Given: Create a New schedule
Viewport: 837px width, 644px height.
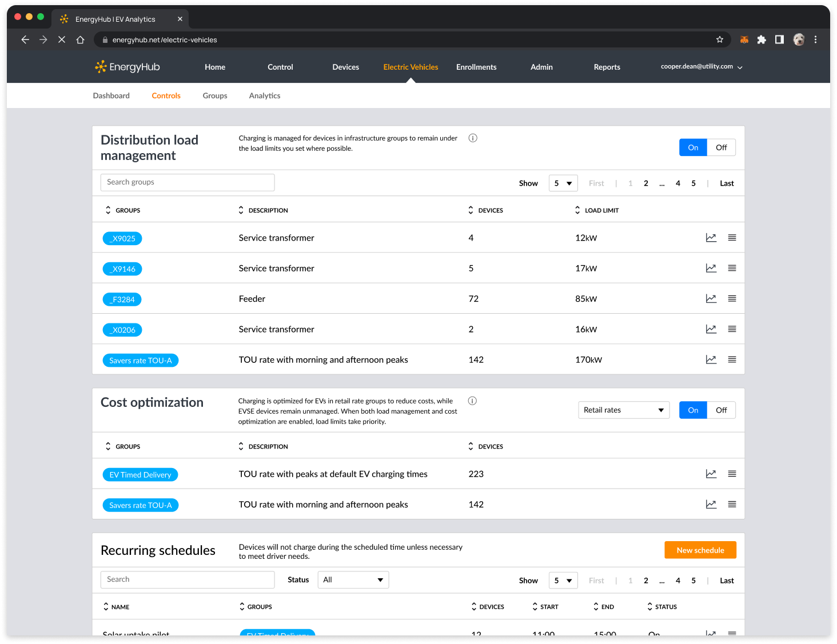Looking at the screenshot, I should (x=700, y=550).
